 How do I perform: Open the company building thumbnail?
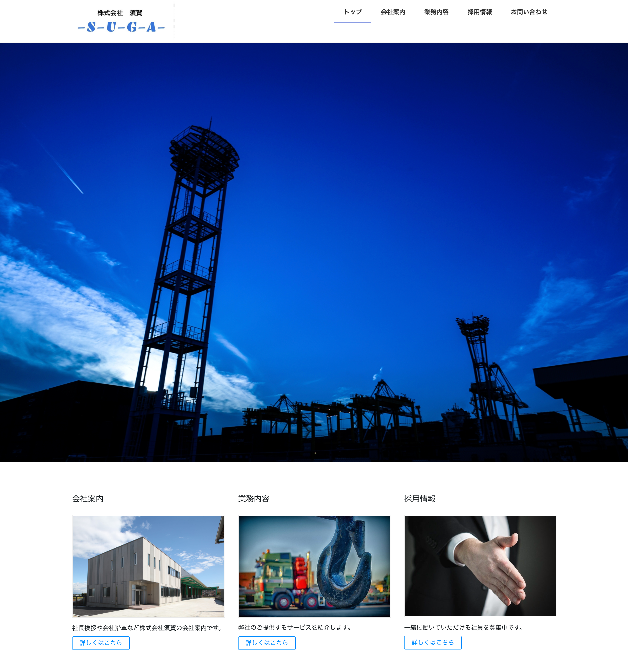(x=148, y=566)
